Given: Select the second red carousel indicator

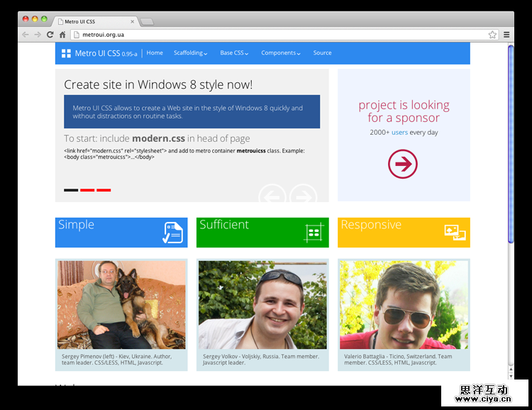Looking at the screenshot, I should click(x=87, y=190).
